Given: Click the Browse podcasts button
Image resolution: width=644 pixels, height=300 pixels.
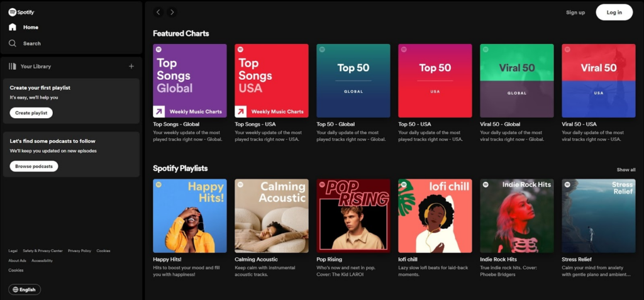Looking at the screenshot, I should 34,166.
